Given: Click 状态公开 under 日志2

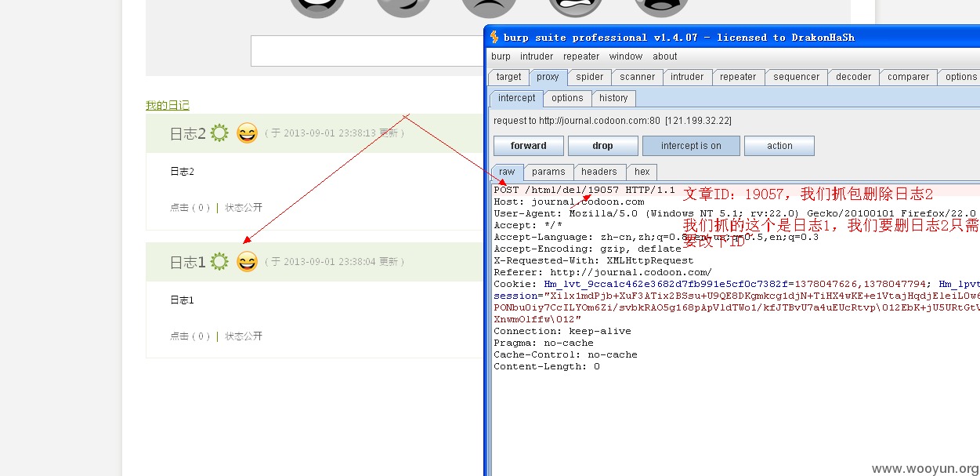Looking at the screenshot, I should [244, 208].
